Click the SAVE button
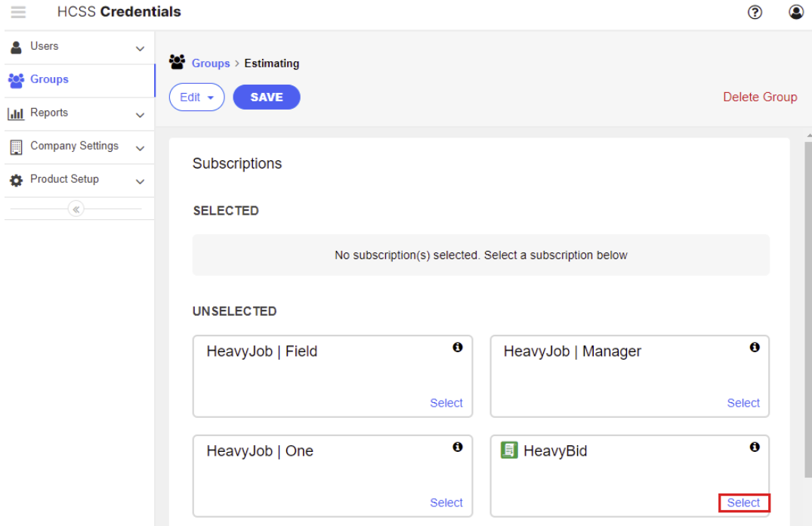The height and width of the screenshot is (526, 812). pyautogui.click(x=266, y=97)
